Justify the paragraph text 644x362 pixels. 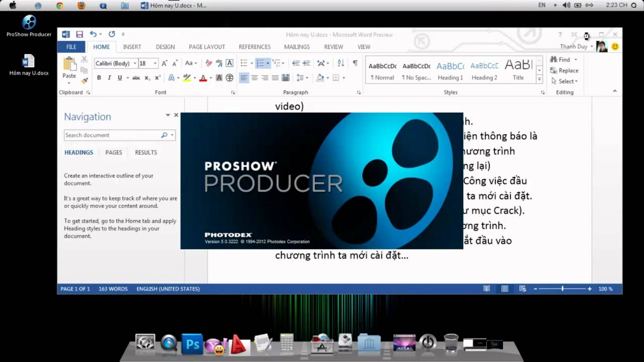coord(275,78)
